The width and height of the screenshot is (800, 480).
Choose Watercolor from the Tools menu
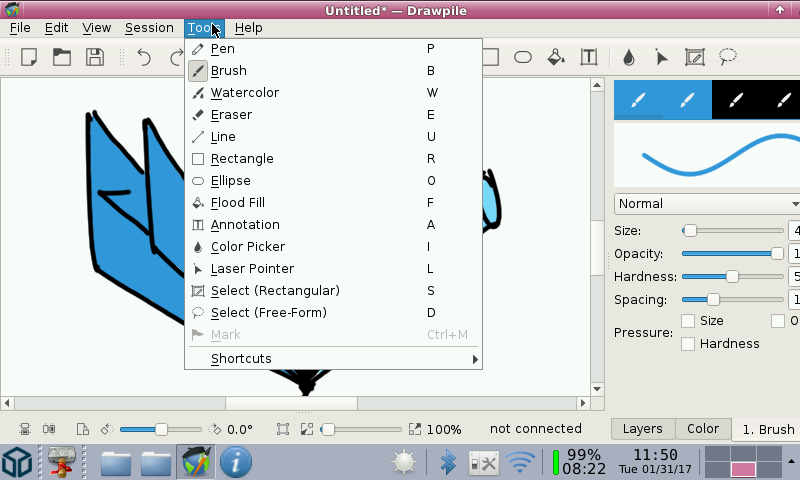click(x=245, y=93)
